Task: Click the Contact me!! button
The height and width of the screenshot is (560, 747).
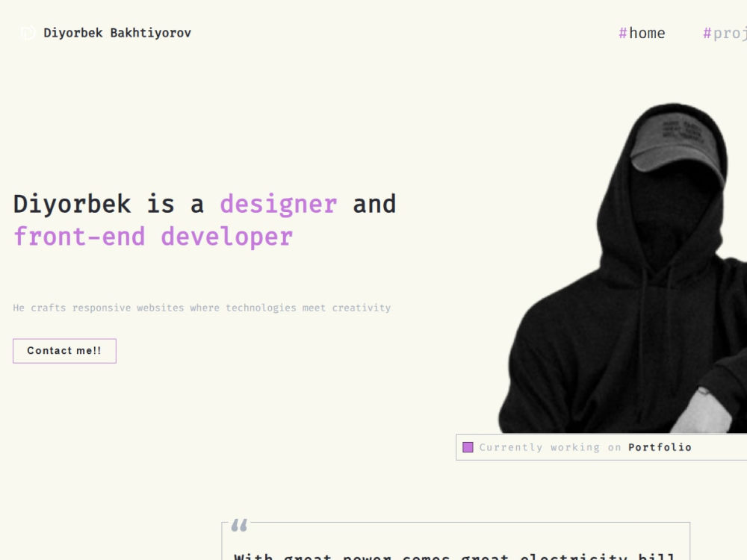Action: 64,351
